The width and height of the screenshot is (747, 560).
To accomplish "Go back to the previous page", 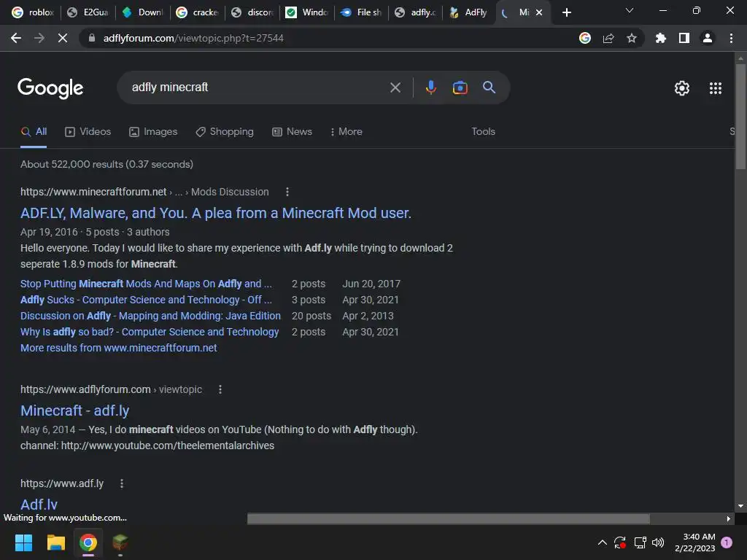I will 16,38.
